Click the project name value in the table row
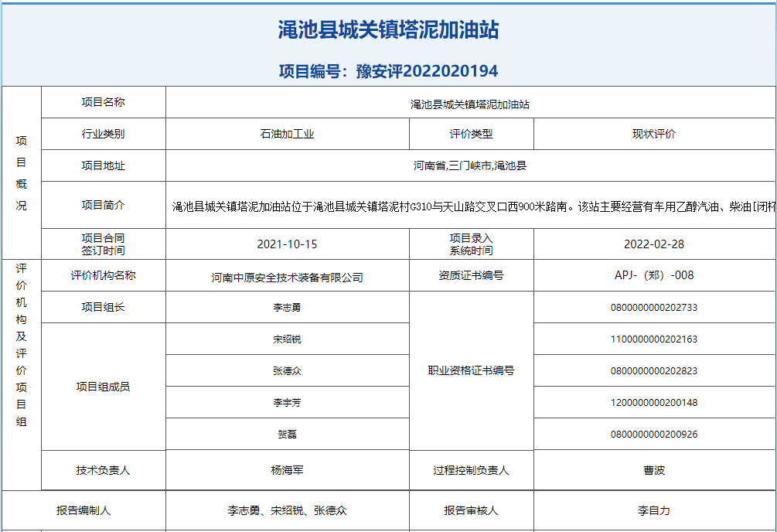 [x=470, y=104]
